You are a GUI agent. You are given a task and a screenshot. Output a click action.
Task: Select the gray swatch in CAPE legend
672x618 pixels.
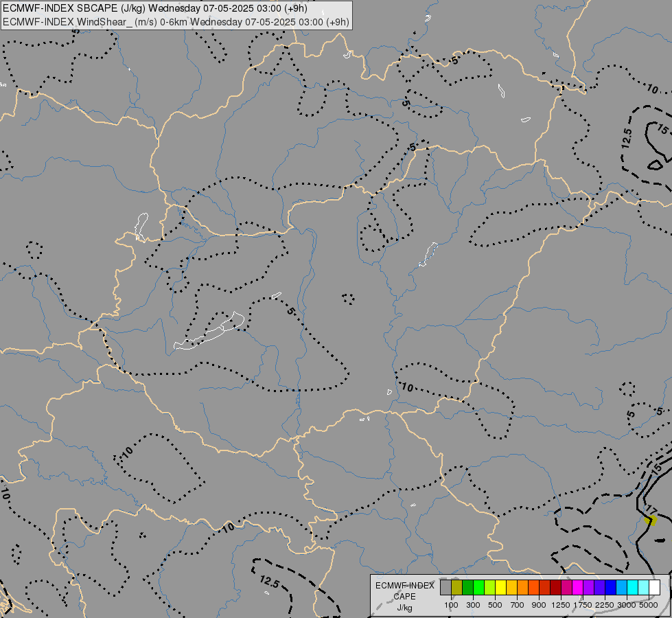(x=445, y=587)
